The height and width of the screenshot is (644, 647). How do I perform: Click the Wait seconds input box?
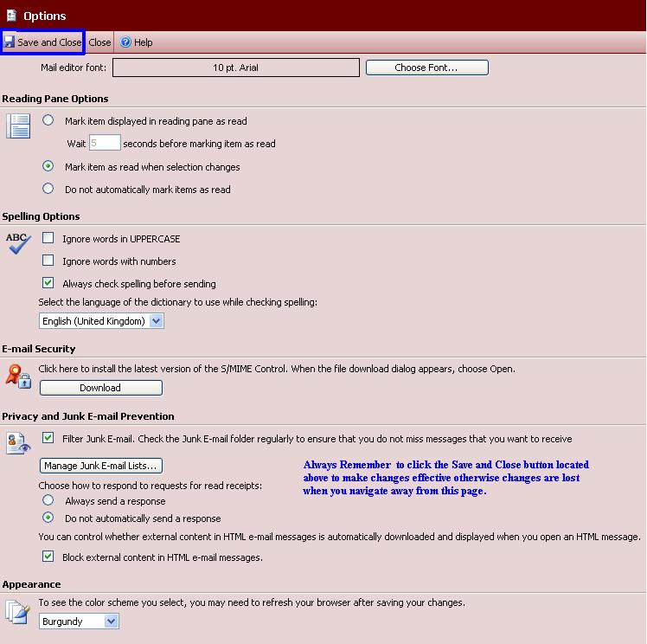click(105, 143)
